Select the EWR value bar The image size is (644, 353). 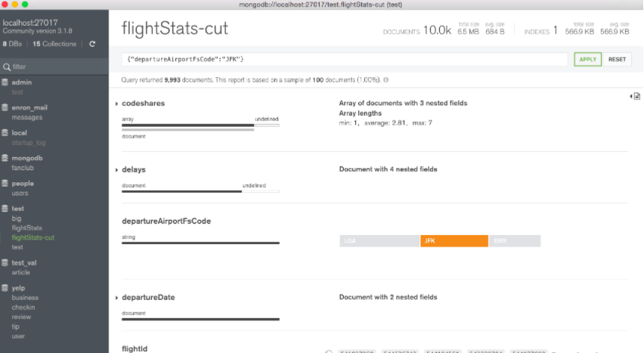click(515, 241)
